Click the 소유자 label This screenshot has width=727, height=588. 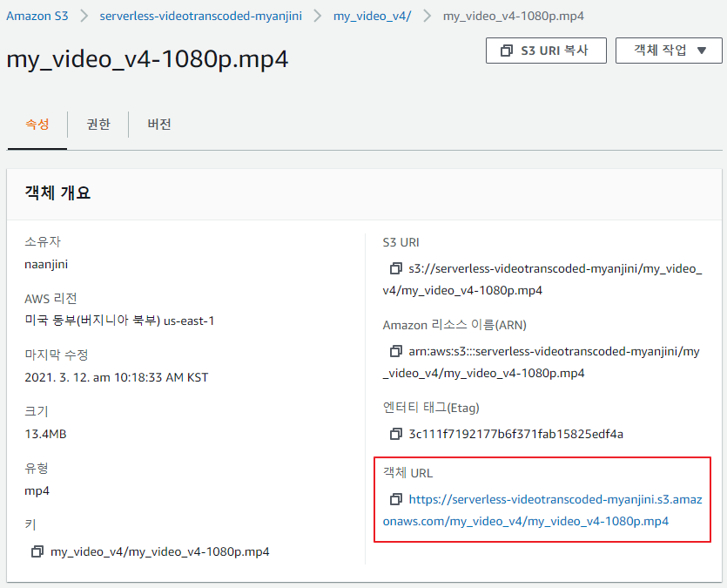coord(43,241)
